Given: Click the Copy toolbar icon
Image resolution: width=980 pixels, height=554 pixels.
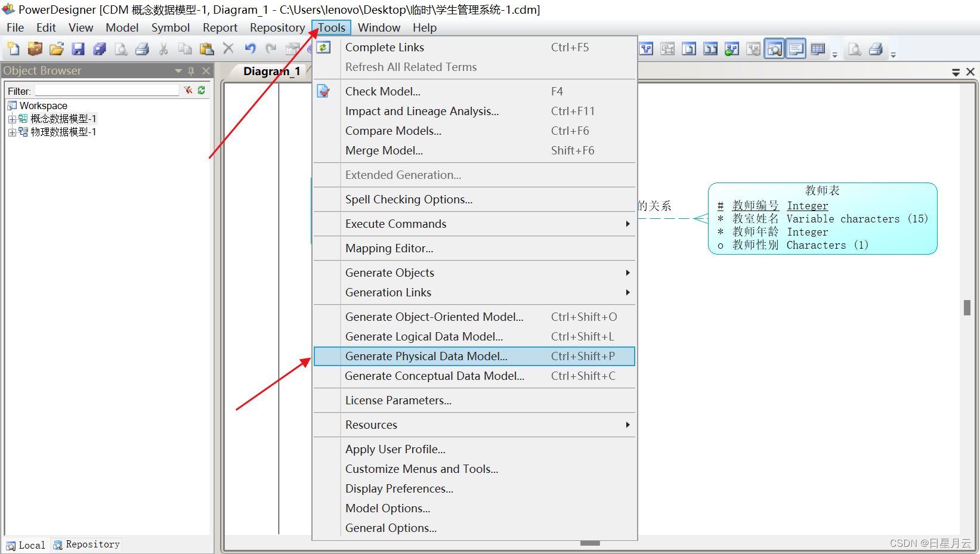Looking at the screenshot, I should click(185, 49).
